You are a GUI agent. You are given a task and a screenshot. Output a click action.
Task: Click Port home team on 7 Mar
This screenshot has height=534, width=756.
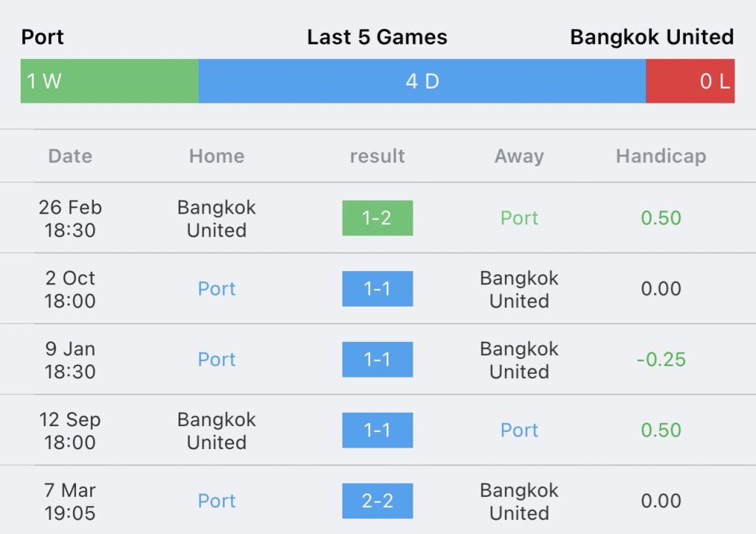[x=217, y=501]
